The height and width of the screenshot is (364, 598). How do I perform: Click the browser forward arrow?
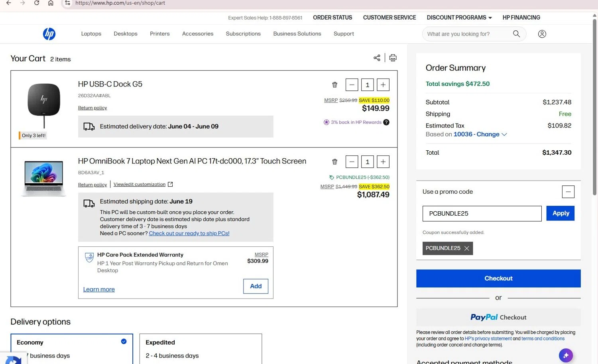pyautogui.click(x=23, y=3)
